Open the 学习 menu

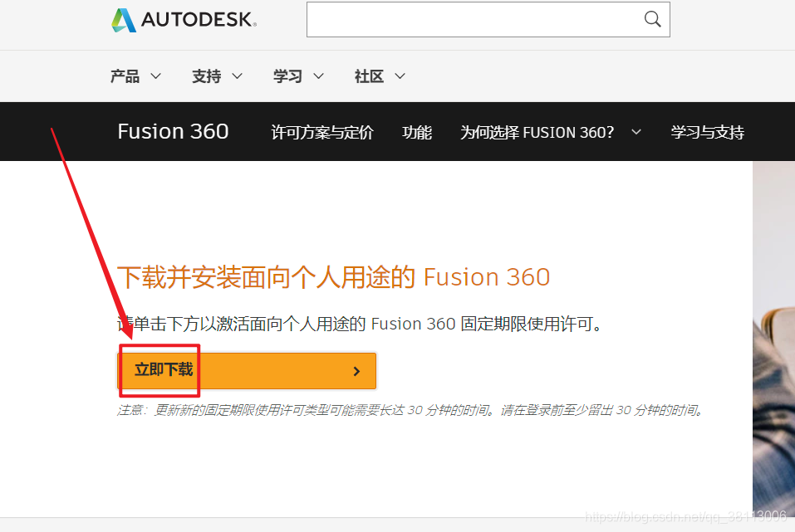click(287, 76)
